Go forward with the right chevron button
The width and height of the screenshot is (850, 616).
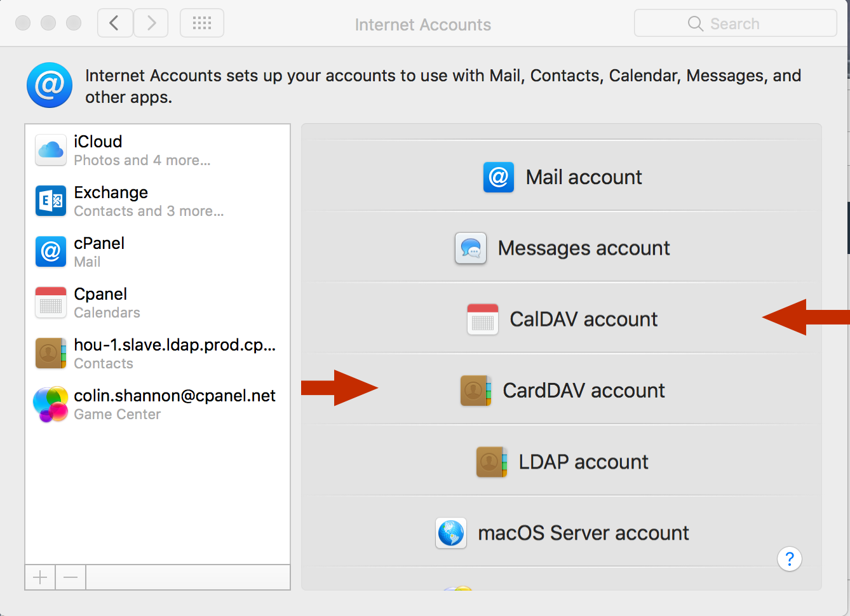[151, 23]
